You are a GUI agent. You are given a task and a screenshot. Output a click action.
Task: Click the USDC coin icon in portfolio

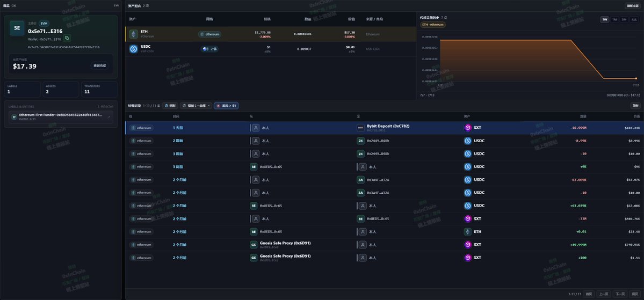[134, 49]
